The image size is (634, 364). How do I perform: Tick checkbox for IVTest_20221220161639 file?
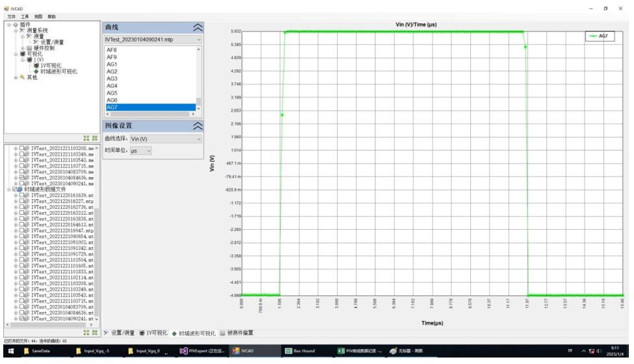(23, 195)
